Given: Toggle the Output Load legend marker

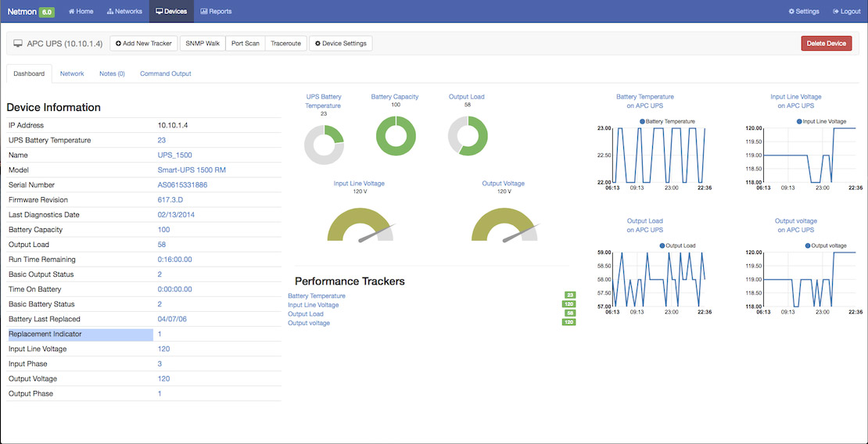Looking at the screenshot, I should point(662,245).
